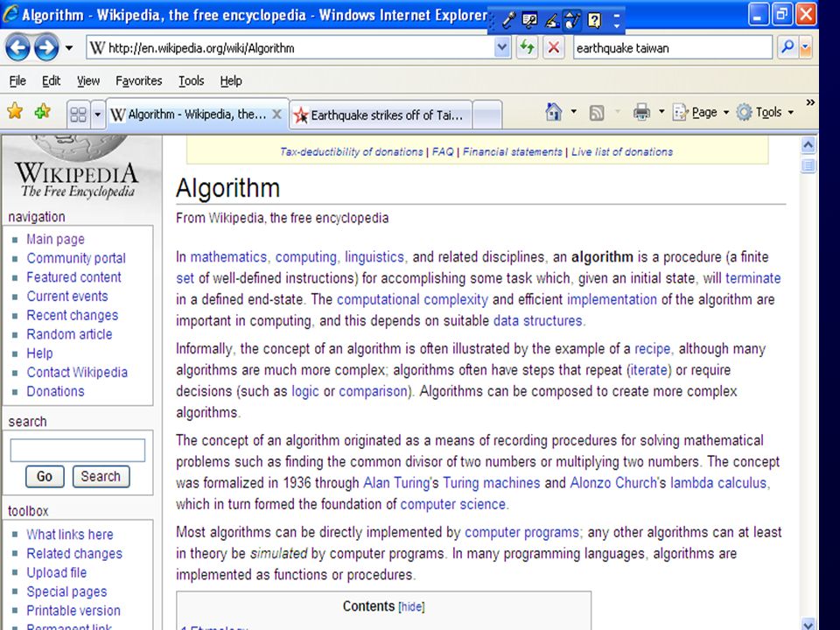Click the red Stop loading X button
The width and height of the screenshot is (840, 630).
tap(553, 47)
